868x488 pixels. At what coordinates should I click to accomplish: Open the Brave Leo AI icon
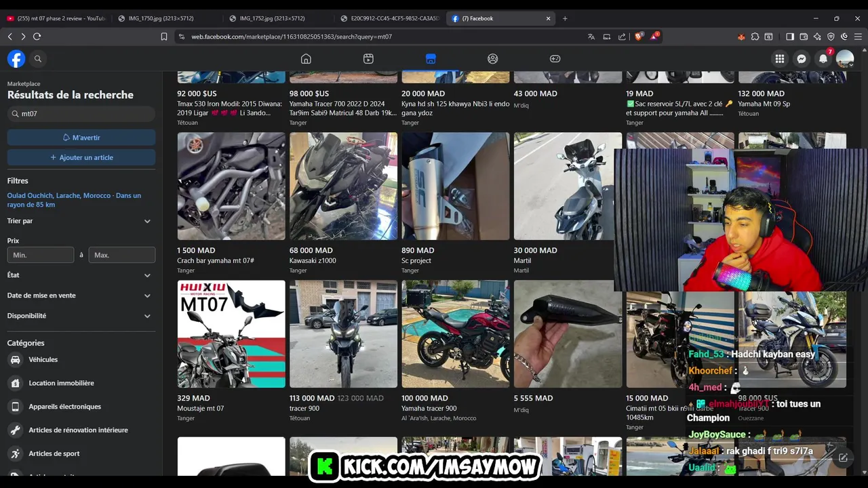pos(817,37)
